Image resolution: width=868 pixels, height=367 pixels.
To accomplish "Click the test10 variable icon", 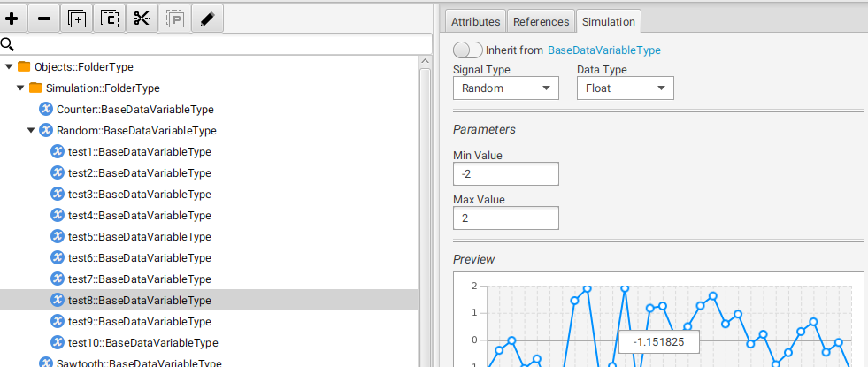I will pos(57,342).
